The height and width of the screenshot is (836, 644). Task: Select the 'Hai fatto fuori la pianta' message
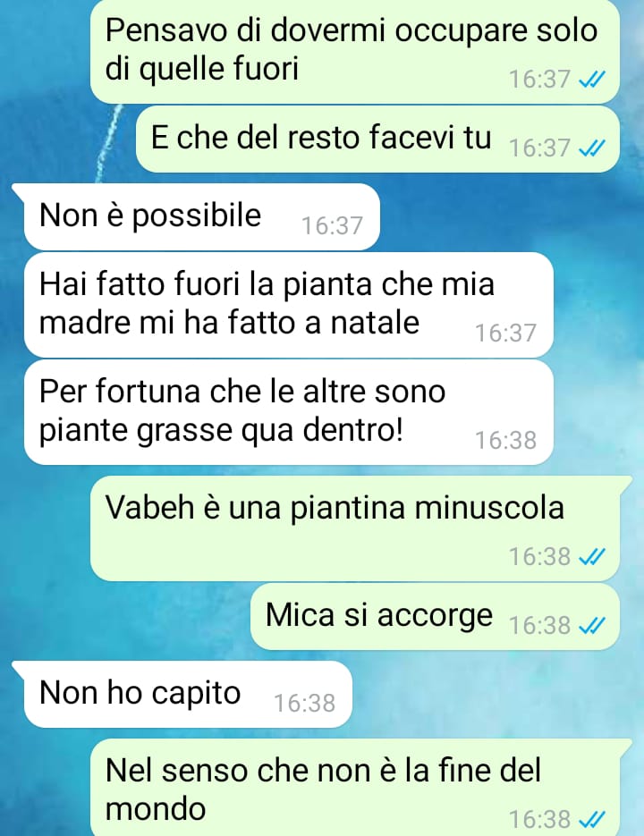(288, 304)
